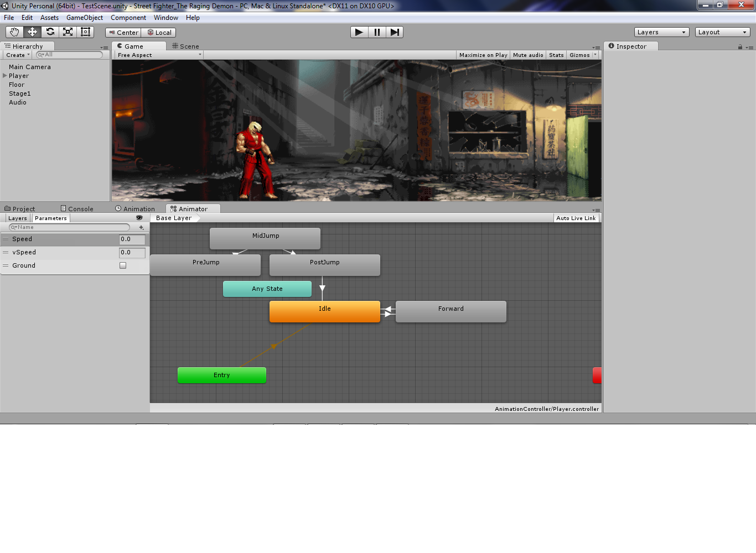Toggle Maximize on Play

pyautogui.click(x=483, y=55)
